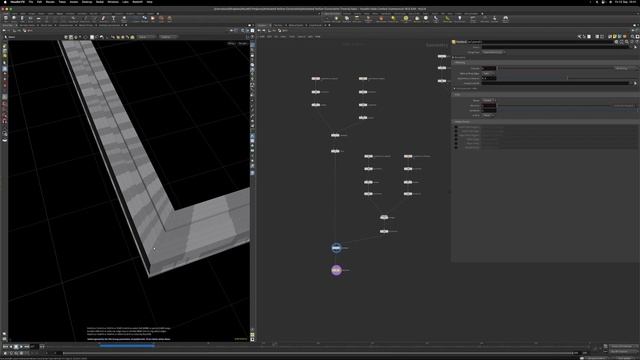Click the node type icon in parameter header
Viewport: 640px width, 360px height.
(x=453, y=42)
